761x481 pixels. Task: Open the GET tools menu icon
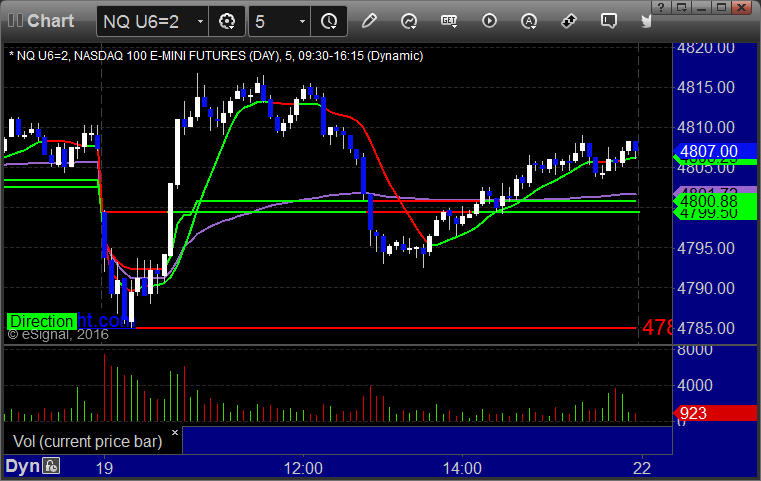pos(449,21)
